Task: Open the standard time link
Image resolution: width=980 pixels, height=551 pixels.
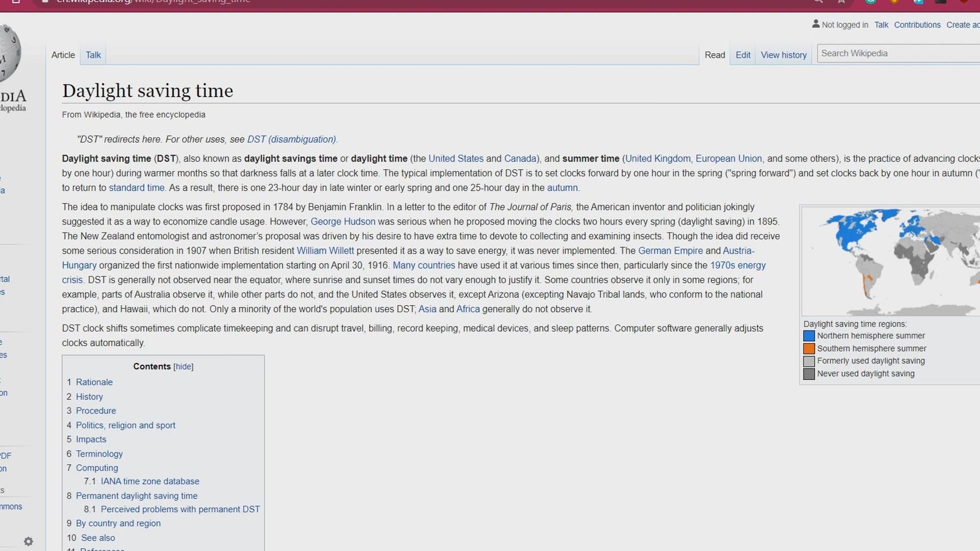Action: click(136, 188)
